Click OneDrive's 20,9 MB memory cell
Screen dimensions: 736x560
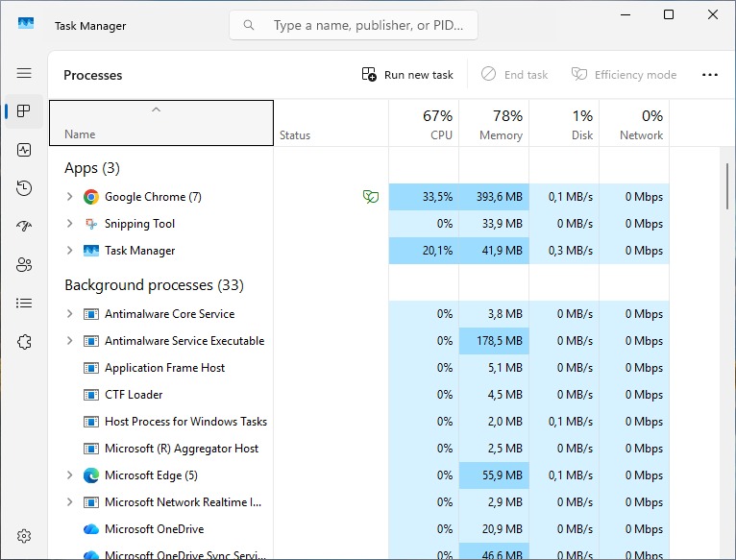click(494, 529)
